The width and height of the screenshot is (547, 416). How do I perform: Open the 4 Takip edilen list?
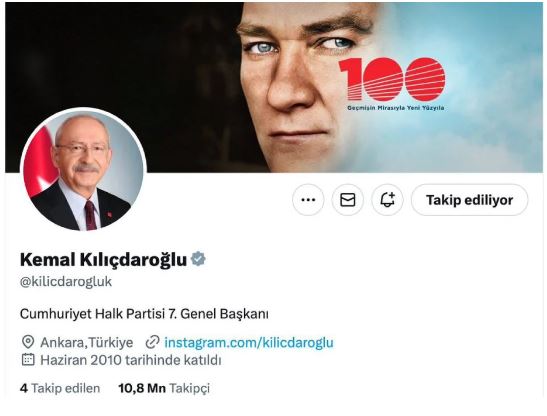coord(60,388)
